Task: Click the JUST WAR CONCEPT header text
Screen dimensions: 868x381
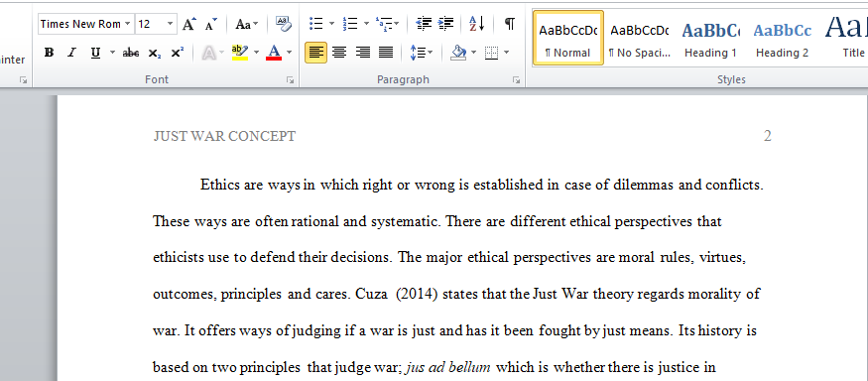Action: click(224, 136)
